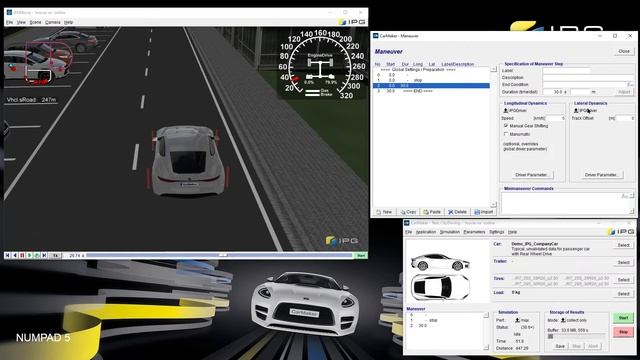Image resolution: width=640 pixels, height=360 pixels.
Task: Delete the selected maneuver step
Action: (458, 212)
